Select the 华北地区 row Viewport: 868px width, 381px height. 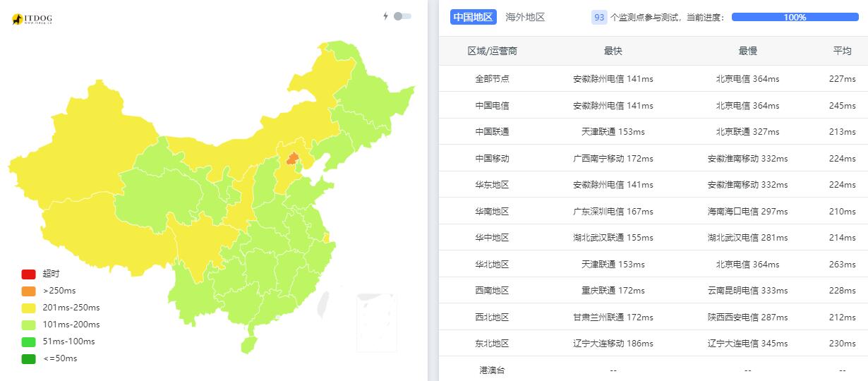click(653, 264)
